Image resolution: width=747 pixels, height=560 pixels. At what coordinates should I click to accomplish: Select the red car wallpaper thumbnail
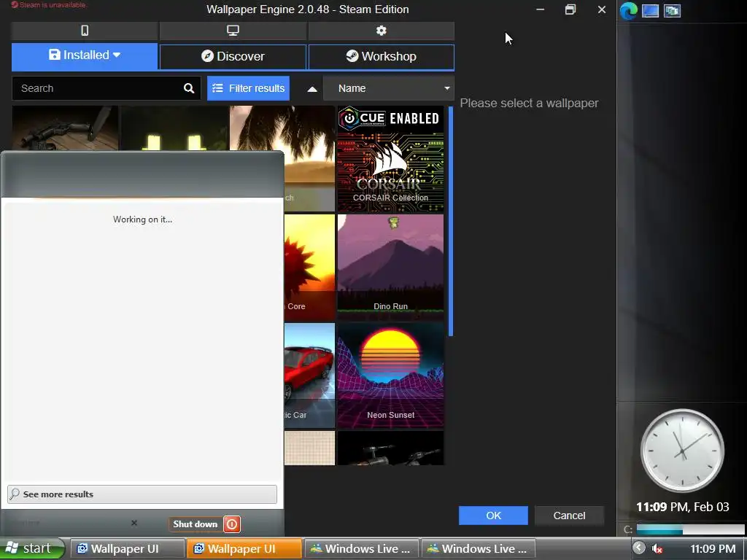coord(309,376)
